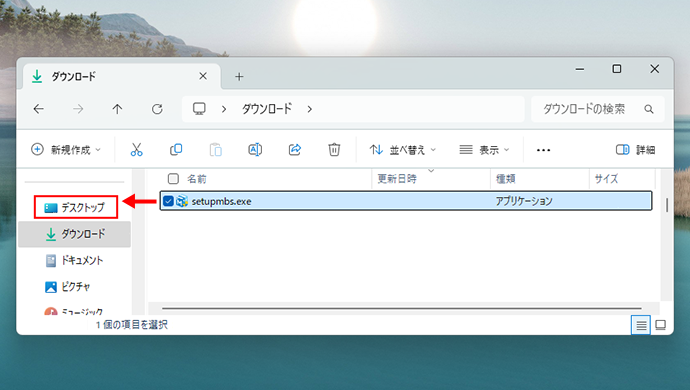Viewport: 690px width, 390px height.
Task: Open the 並べ替え sort dropdown
Action: click(x=403, y=150)
